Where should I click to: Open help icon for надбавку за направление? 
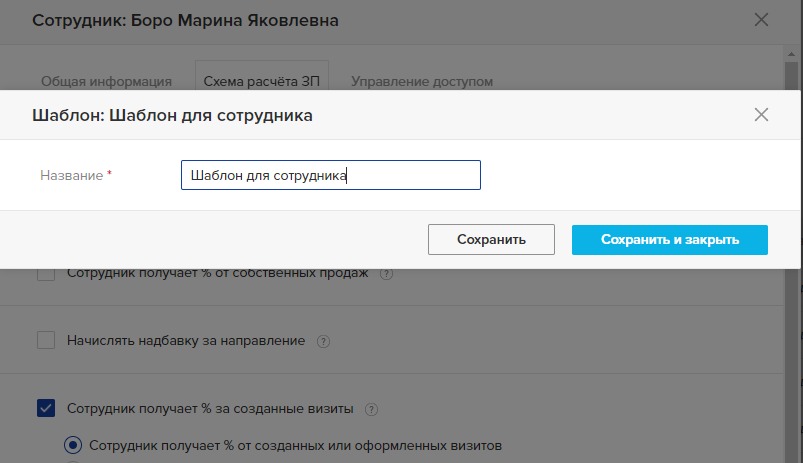(x=323, y=341)
